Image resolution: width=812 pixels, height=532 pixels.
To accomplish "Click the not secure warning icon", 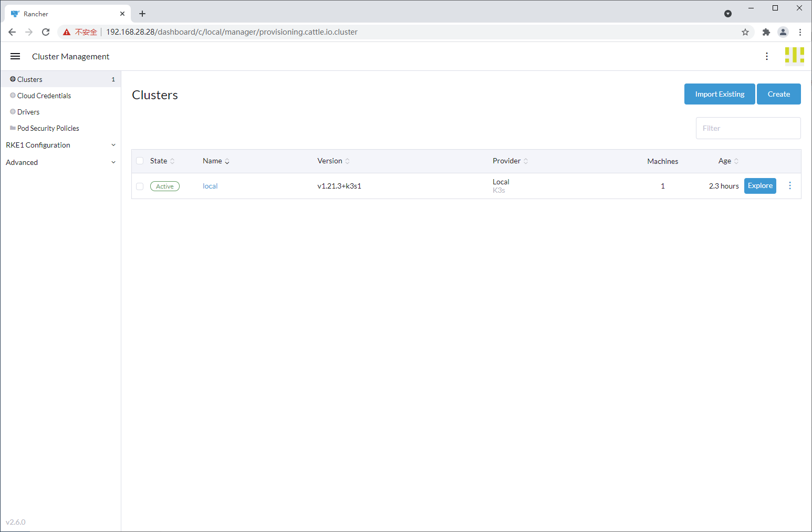I will [x=67, y=32].
